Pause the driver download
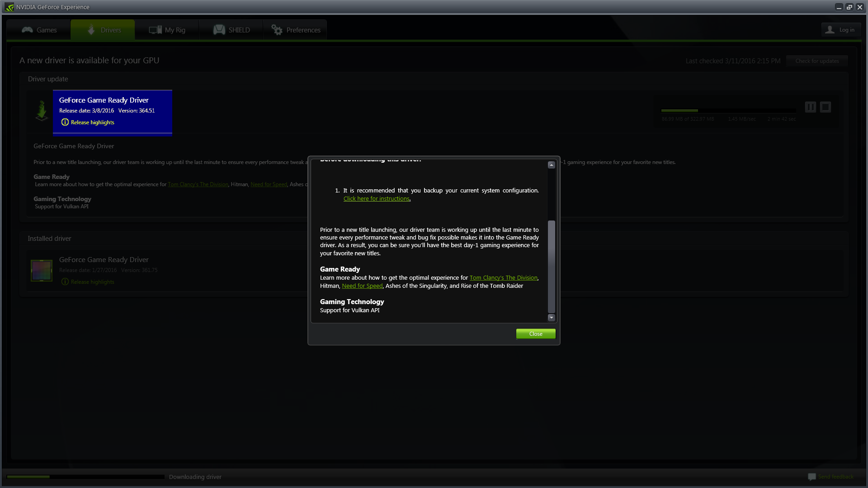 (x=810, y=107)
